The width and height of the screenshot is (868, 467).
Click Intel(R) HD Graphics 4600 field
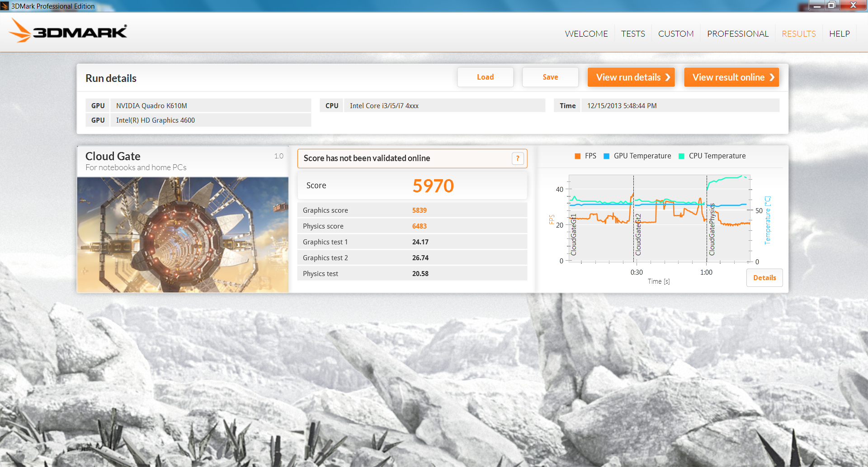(211, 120)
